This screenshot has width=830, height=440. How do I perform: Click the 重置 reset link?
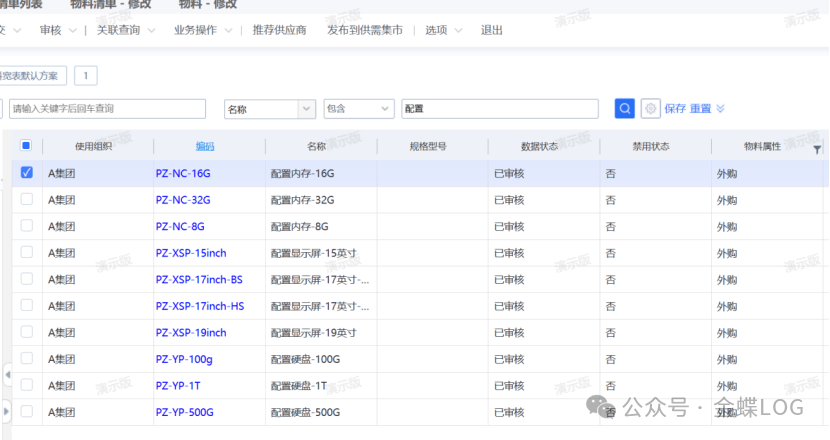coord(700,109)
